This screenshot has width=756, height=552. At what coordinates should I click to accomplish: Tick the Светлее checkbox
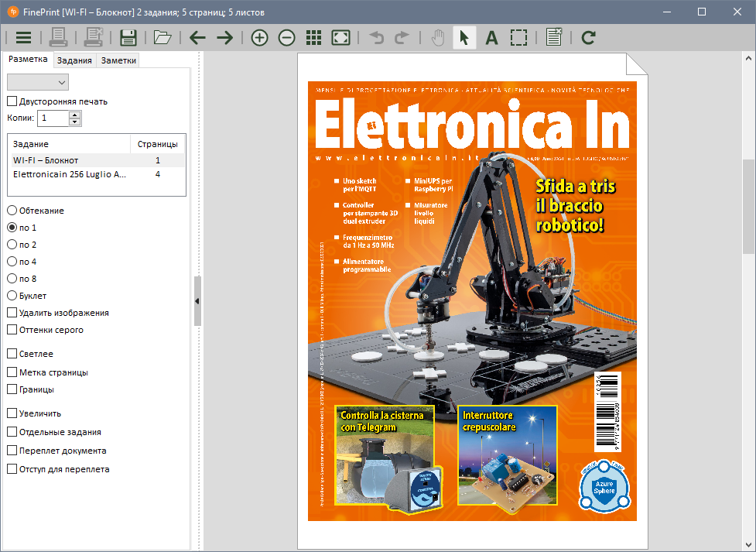(x=12, y=354)
